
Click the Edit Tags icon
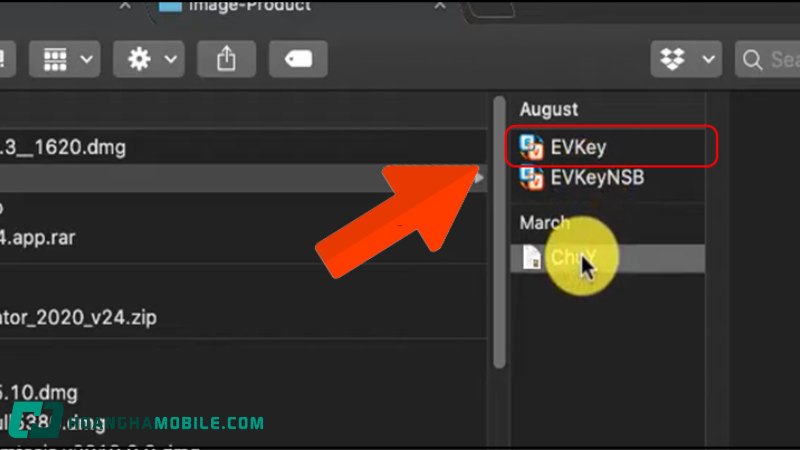pos(298,59)
